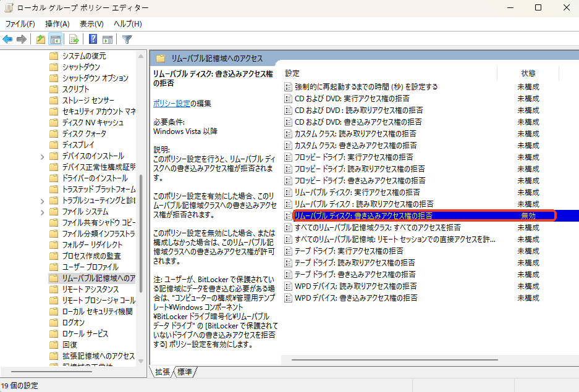Image resolution: width=579 pixels, height=392 pixels.
Task: Expand the デバイスのインストール tree node
Action: tap(42, 156)
